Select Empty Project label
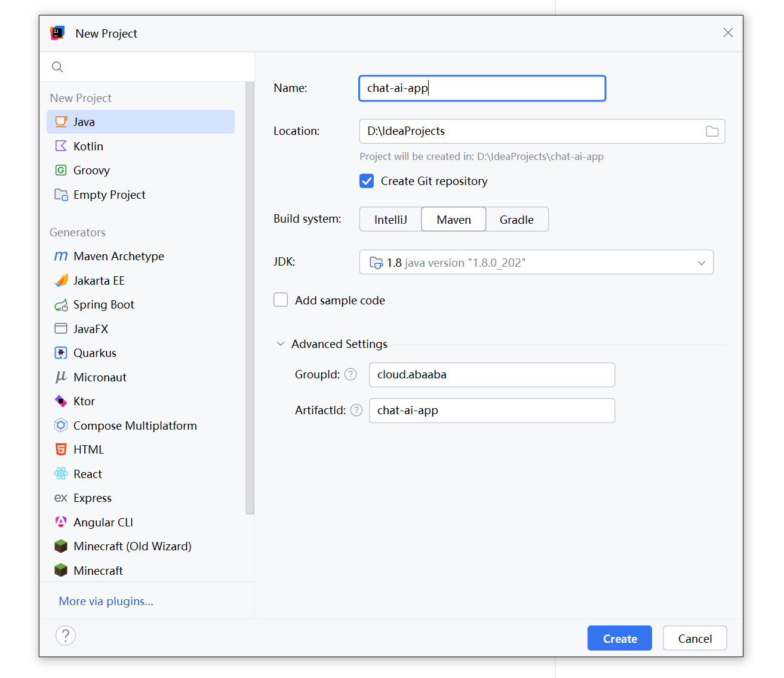 109,195
